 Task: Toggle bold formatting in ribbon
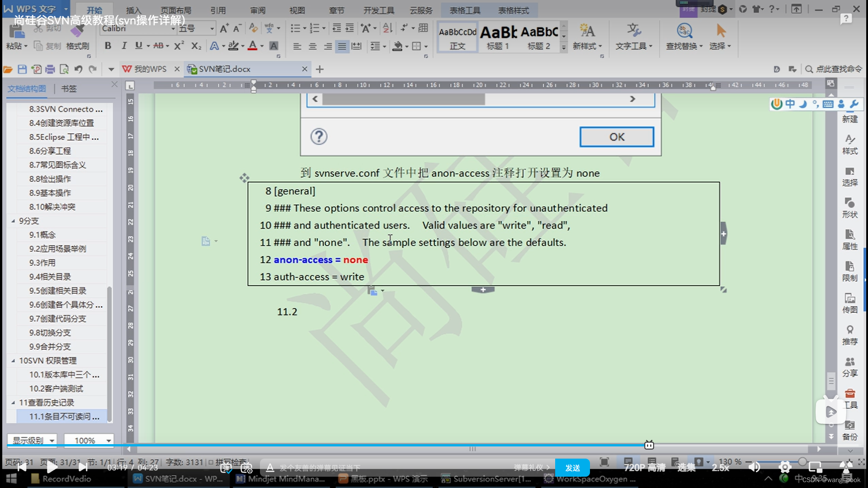tap(108, 46)
